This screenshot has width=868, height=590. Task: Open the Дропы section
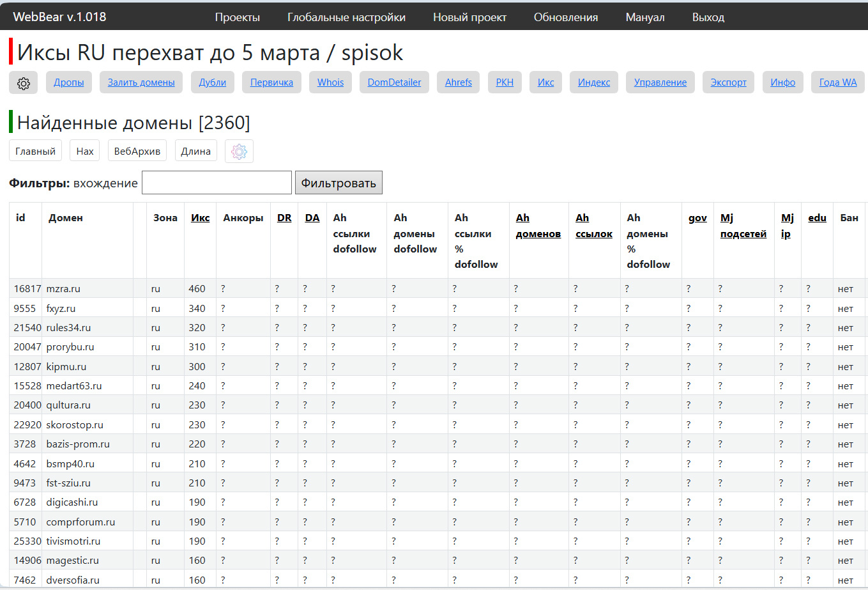[69, 82]
